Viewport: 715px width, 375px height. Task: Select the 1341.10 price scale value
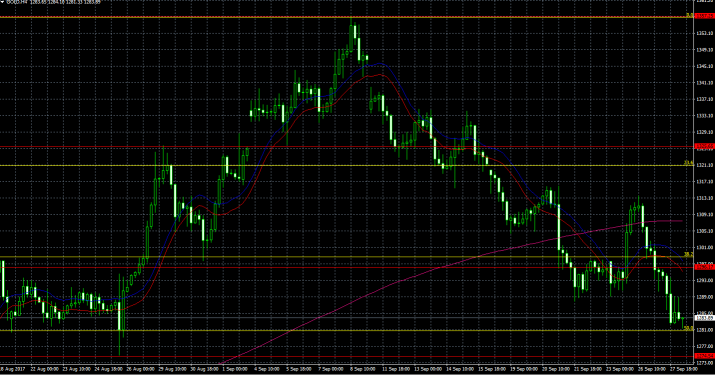tap(705, 83)
